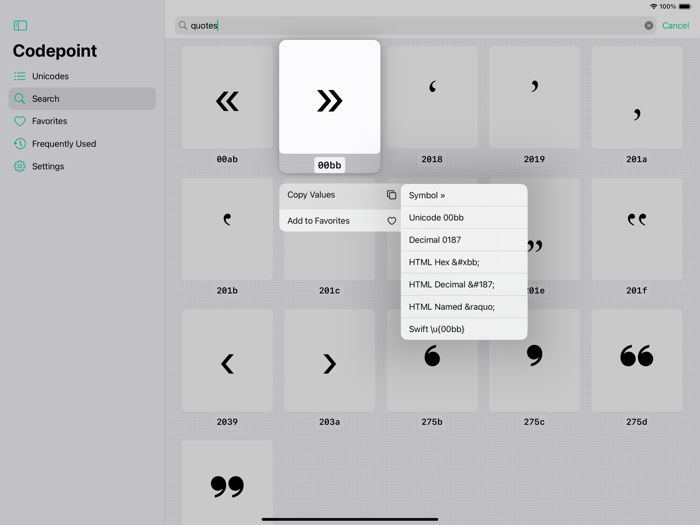
Task: Select the 203a single right angle tile
Action: click(329, 360)
